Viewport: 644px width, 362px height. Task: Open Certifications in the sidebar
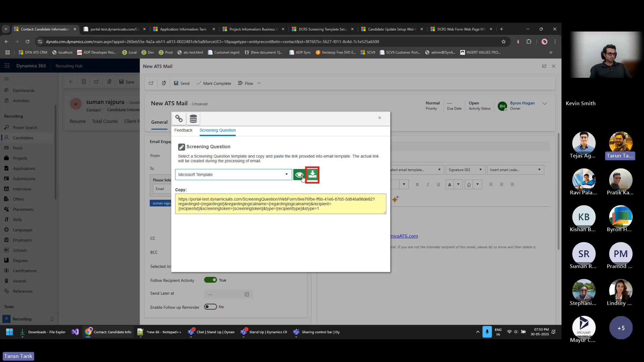(x=24, y=271)
